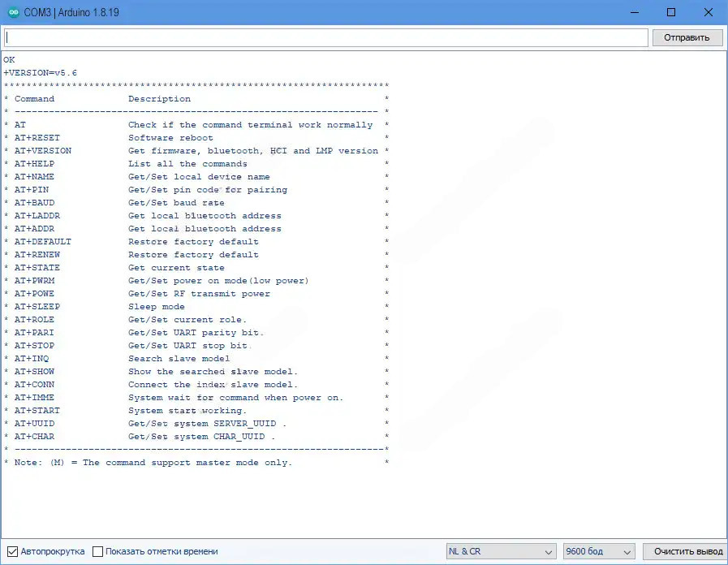Screen dimensions: 728x565
Task: Click the AT+BAUD command row in output
Action: tap(35, 203)
